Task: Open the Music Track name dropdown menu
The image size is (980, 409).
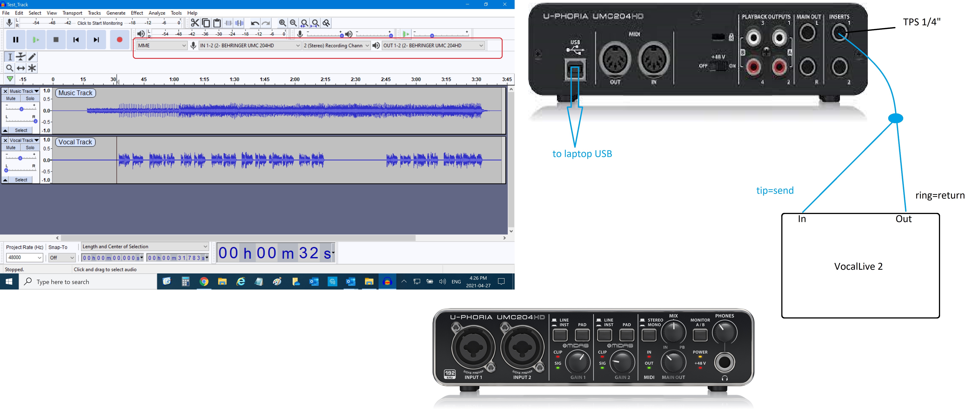Action: click(x=24, y=91)
